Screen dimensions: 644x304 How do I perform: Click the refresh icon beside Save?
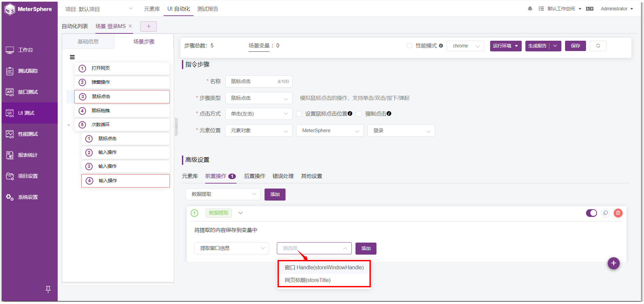tap(598, 46)
